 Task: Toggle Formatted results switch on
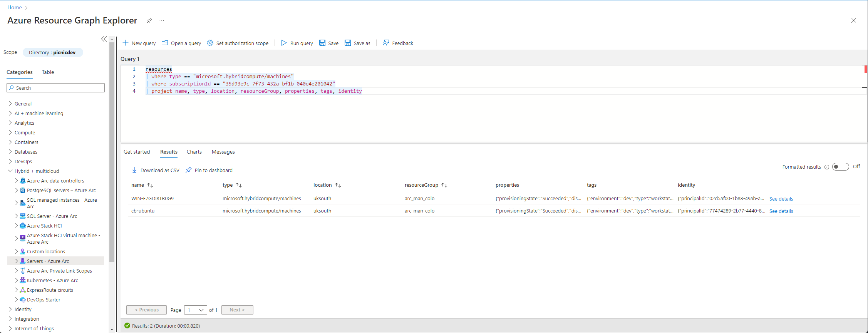pos(840,167)
